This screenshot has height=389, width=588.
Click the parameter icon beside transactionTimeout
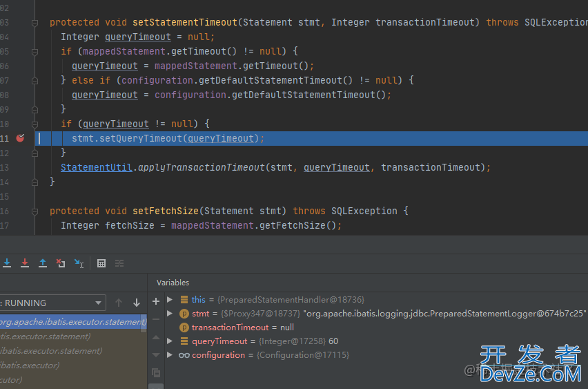pos(184,328)
